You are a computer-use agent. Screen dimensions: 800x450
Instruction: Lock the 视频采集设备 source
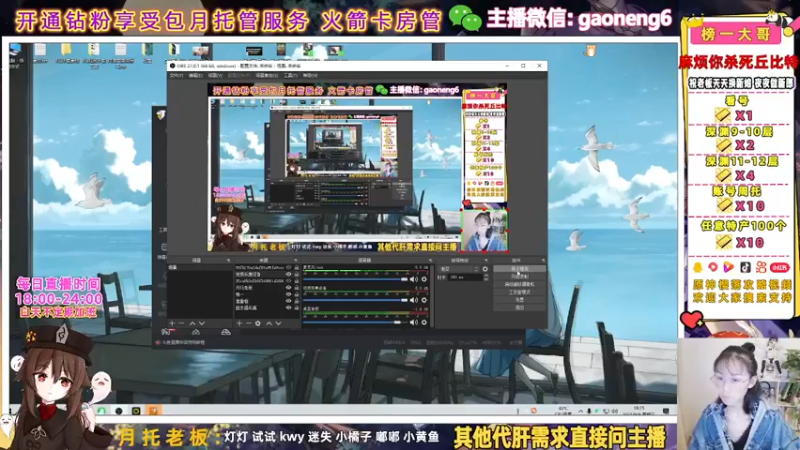296,274
